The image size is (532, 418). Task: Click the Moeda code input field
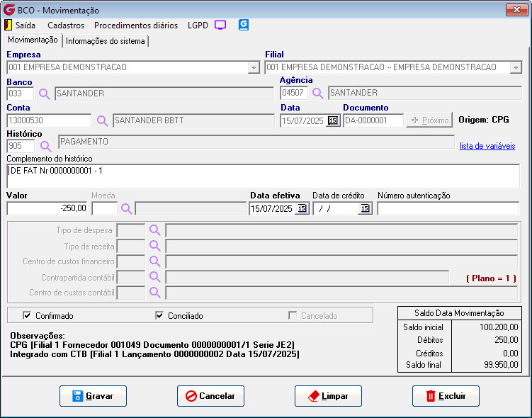[105, 208]
